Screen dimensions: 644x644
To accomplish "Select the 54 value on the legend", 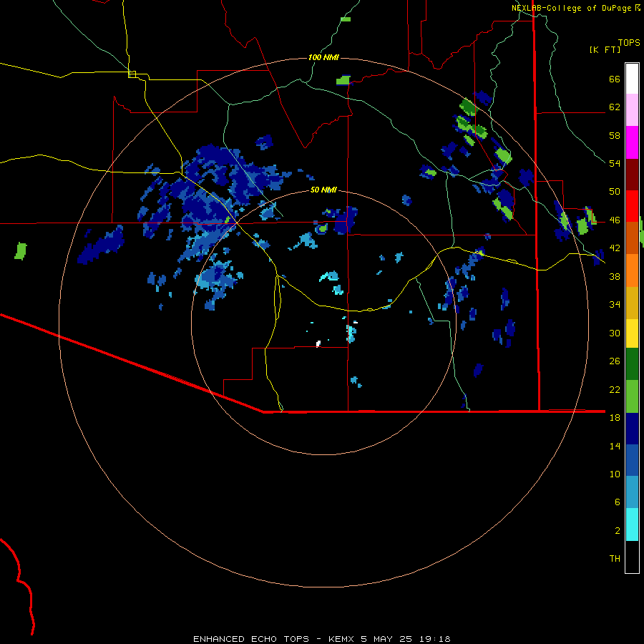I will point(615,163).
